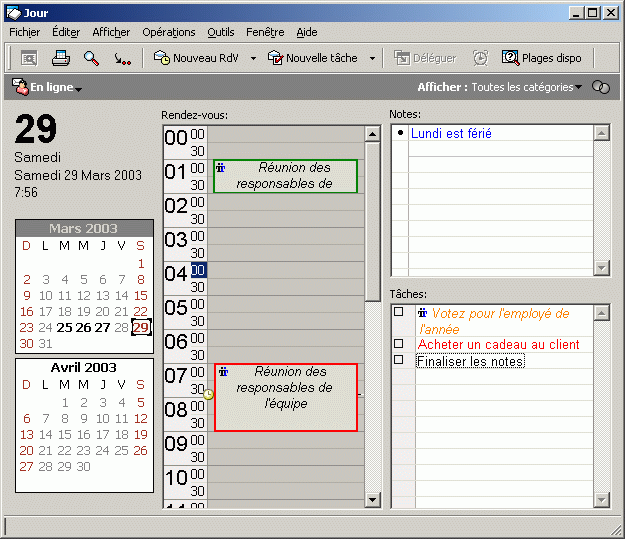Select bold March 26 in the mini calendar
The image size is (625, 539).
(83, 328)
